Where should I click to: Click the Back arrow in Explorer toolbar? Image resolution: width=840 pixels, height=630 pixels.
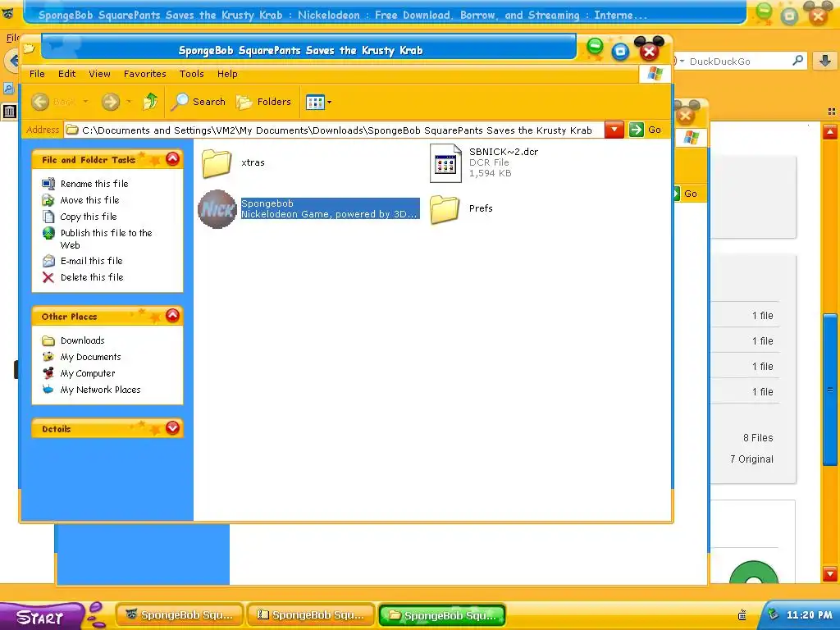point(40,102)
